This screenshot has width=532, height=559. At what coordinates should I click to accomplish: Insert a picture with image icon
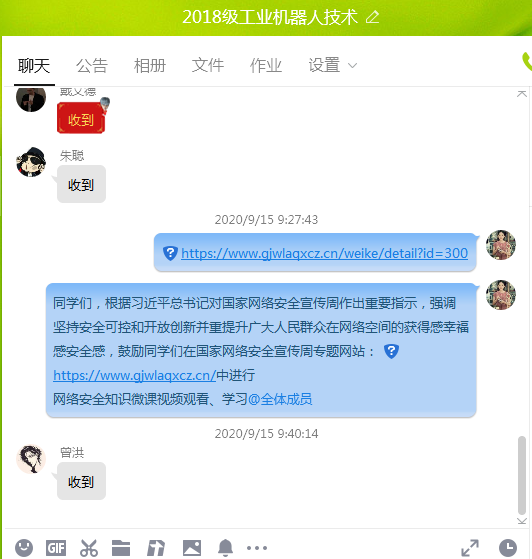coord(192,548)
